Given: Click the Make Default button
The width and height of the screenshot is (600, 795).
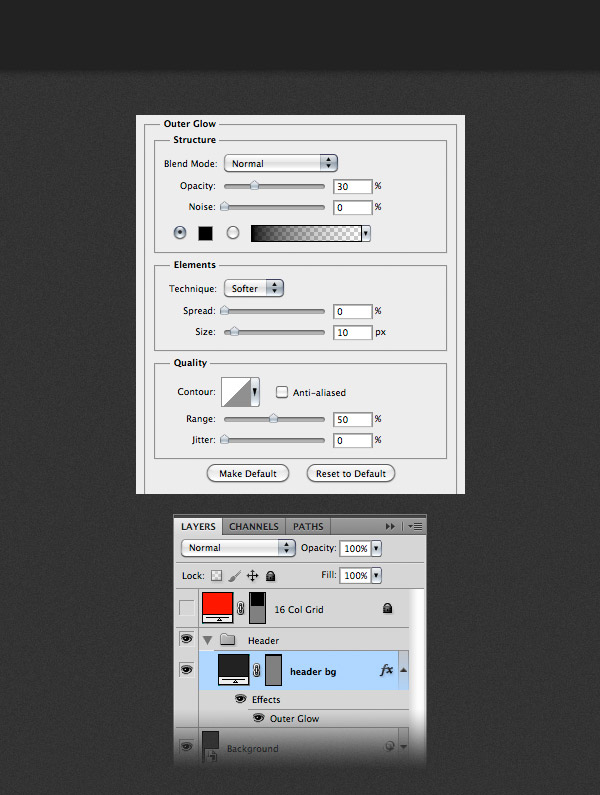Looking at the screenshot, I should (248, 473).
